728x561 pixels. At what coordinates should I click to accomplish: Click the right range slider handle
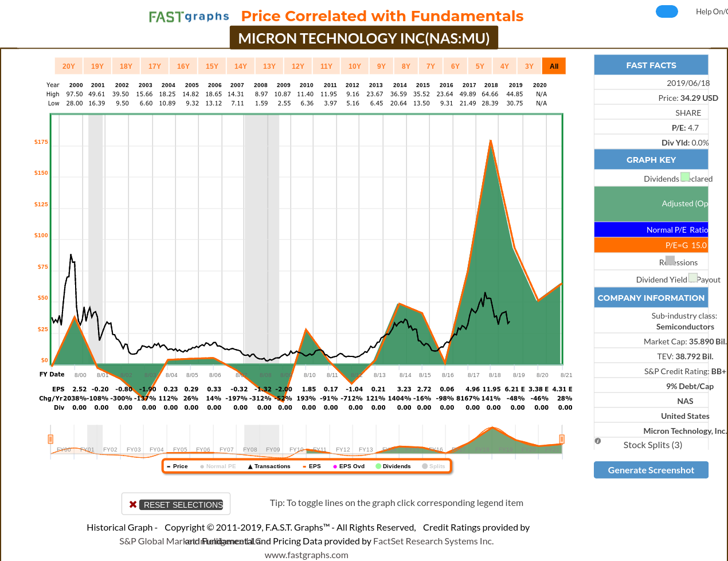(562, 439)
